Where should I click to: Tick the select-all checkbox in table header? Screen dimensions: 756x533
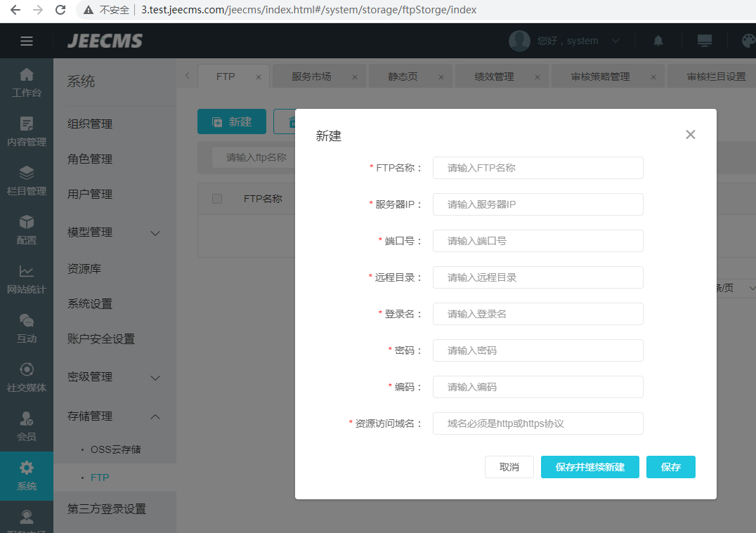pos(217,199)
